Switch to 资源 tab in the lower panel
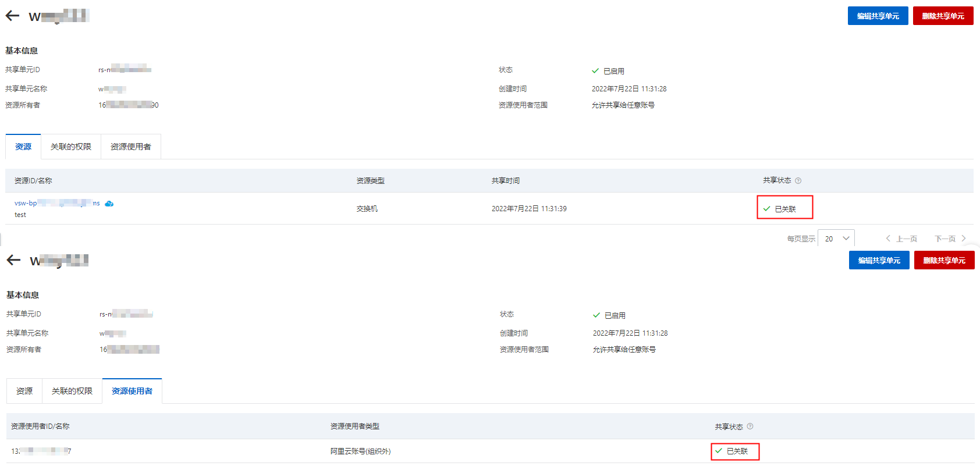This screenshot has width=980, height=473. point(24,391)
